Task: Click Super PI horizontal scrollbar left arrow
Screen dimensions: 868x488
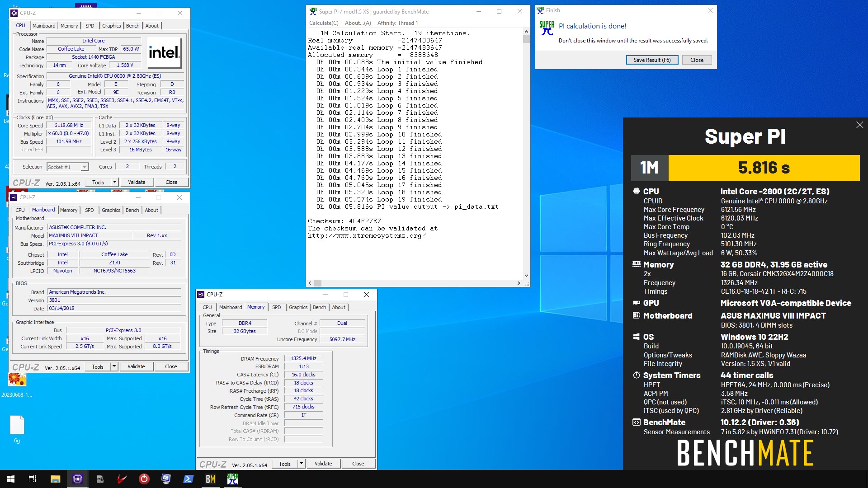Action: point(310,283)
